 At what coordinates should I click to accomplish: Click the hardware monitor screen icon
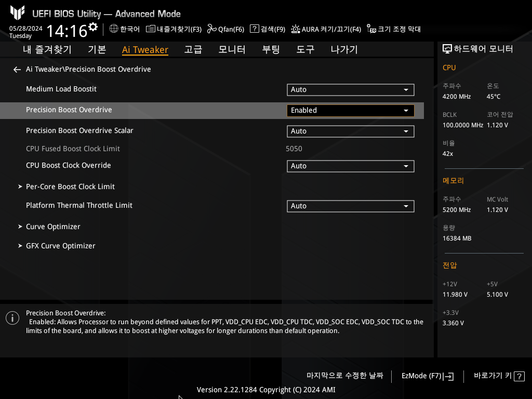pyautogui.click(x=447, y=49)
